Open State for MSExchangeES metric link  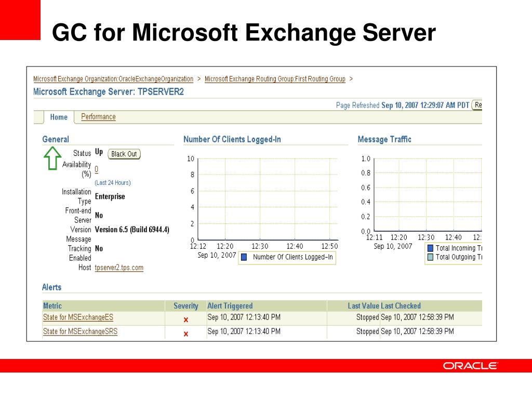[78, 317]
